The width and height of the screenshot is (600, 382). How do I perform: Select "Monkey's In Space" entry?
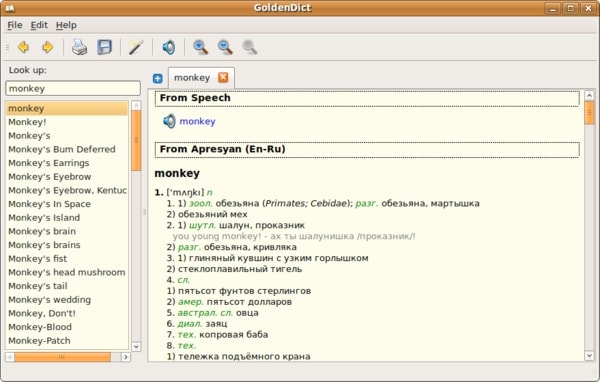(67, 204)
